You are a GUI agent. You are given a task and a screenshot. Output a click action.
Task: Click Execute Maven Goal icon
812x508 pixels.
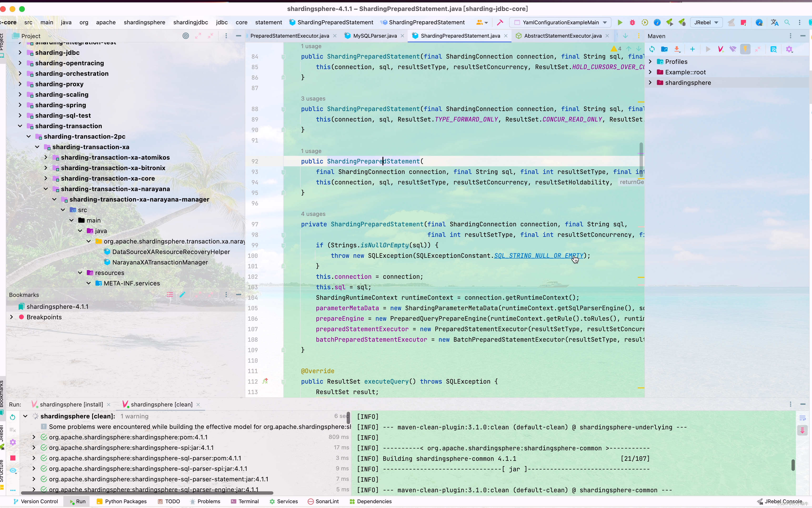[x=720, y=49]
